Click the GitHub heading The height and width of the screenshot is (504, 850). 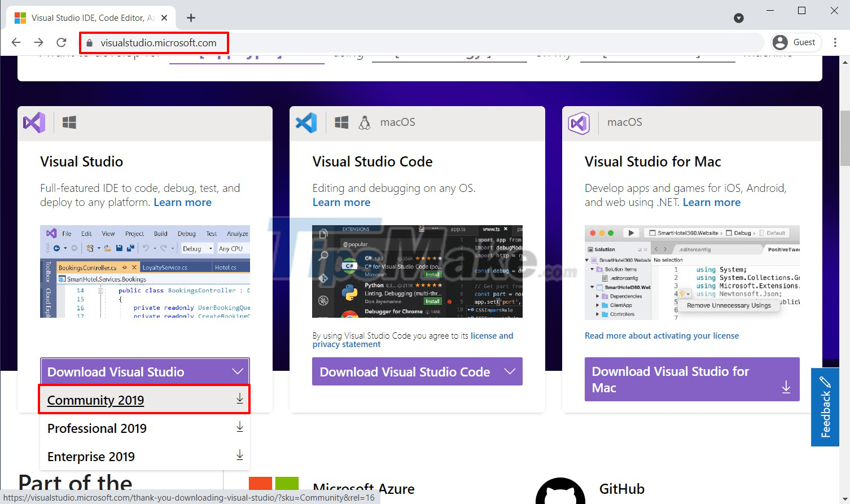(622, 489)
